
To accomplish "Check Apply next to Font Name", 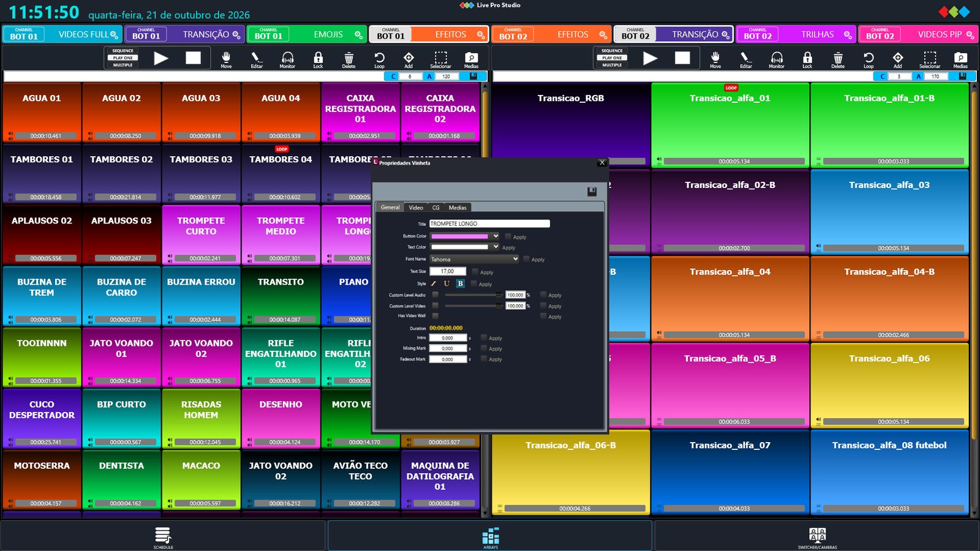I will pos(526,259).
